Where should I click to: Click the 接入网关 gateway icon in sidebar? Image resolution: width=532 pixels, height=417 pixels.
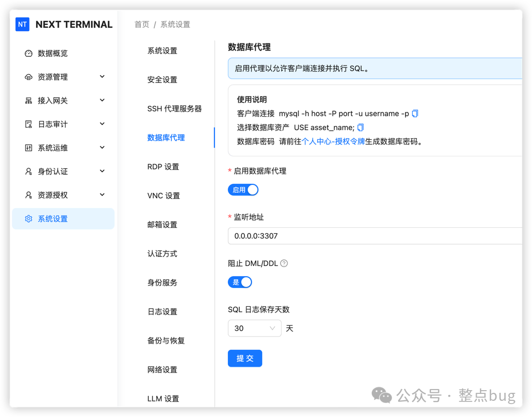coord(28,100)
